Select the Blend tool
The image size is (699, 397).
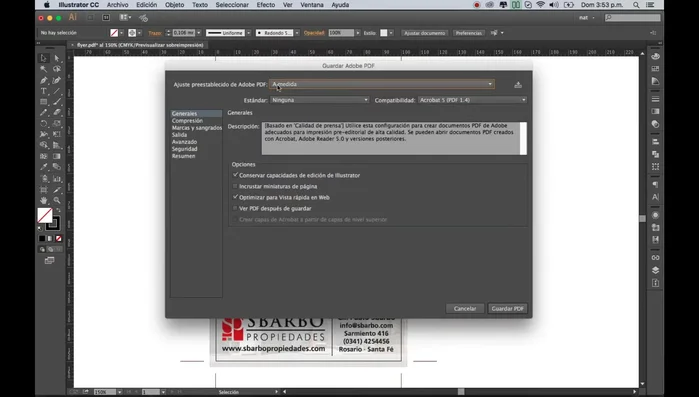57,167
